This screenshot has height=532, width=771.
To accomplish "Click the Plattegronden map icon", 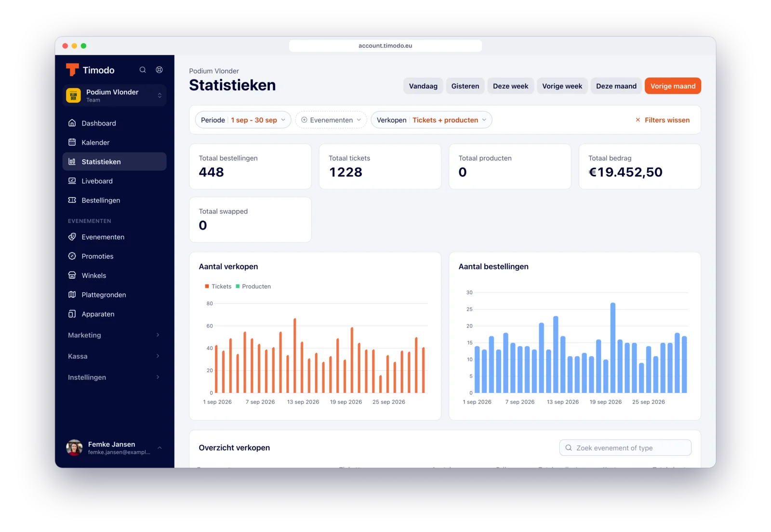I will click(x=72, y=295).
